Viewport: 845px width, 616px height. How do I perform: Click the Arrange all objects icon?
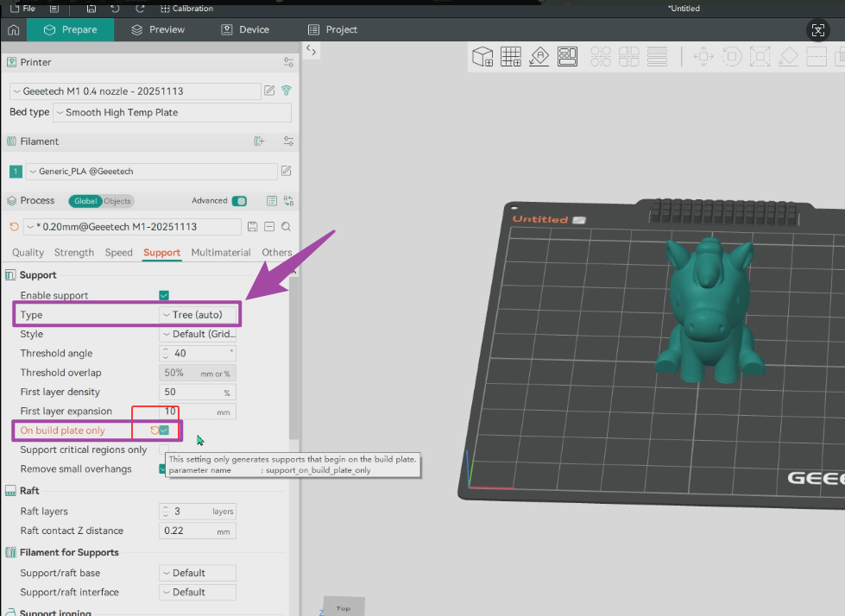[x=567, y=57]
